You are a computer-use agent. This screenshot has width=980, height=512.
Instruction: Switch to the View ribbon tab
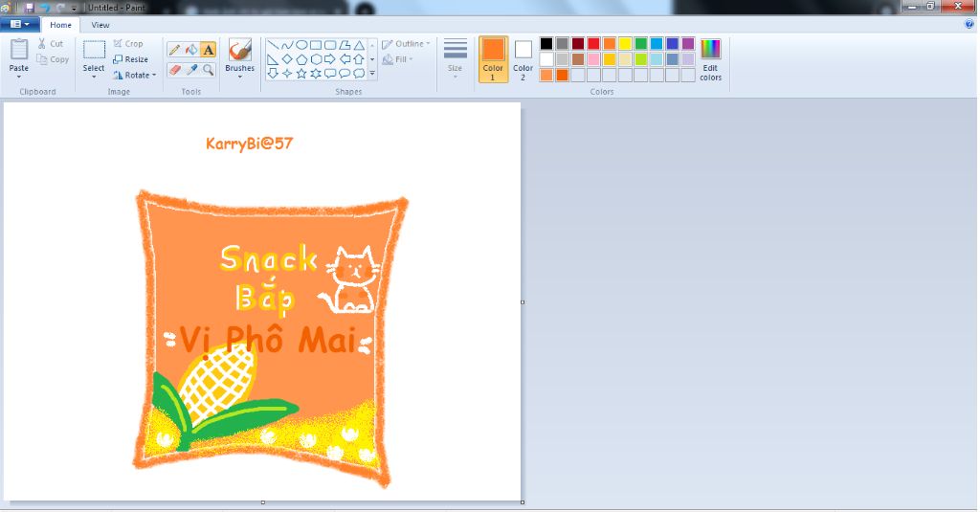(100, 25)
